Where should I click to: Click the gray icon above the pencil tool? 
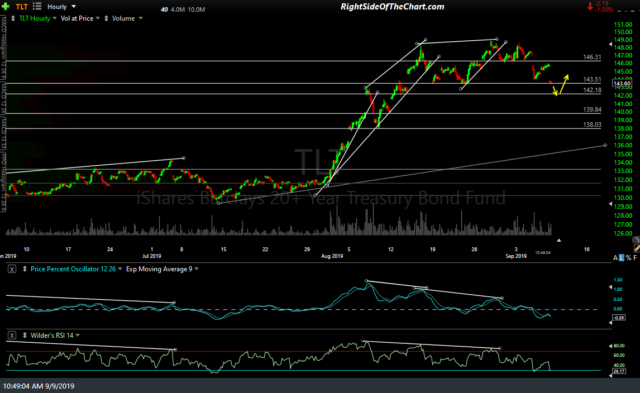coord(636,240)
